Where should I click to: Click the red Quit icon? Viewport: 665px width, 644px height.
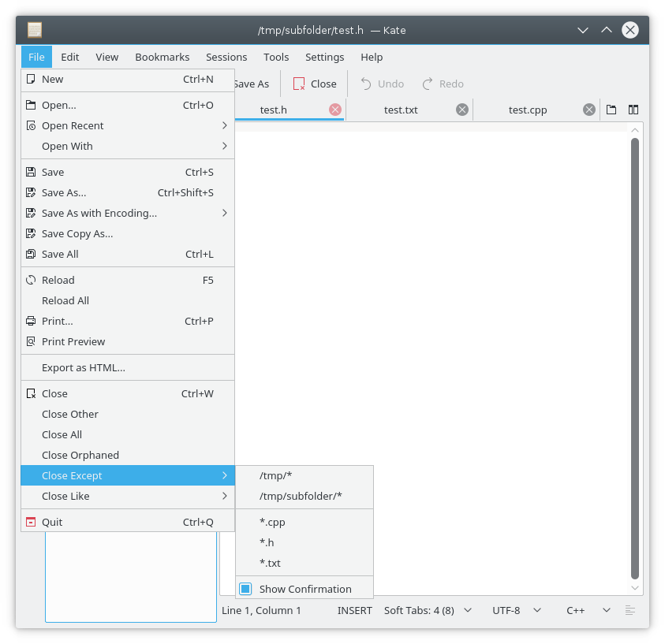(x=31, y=522)
